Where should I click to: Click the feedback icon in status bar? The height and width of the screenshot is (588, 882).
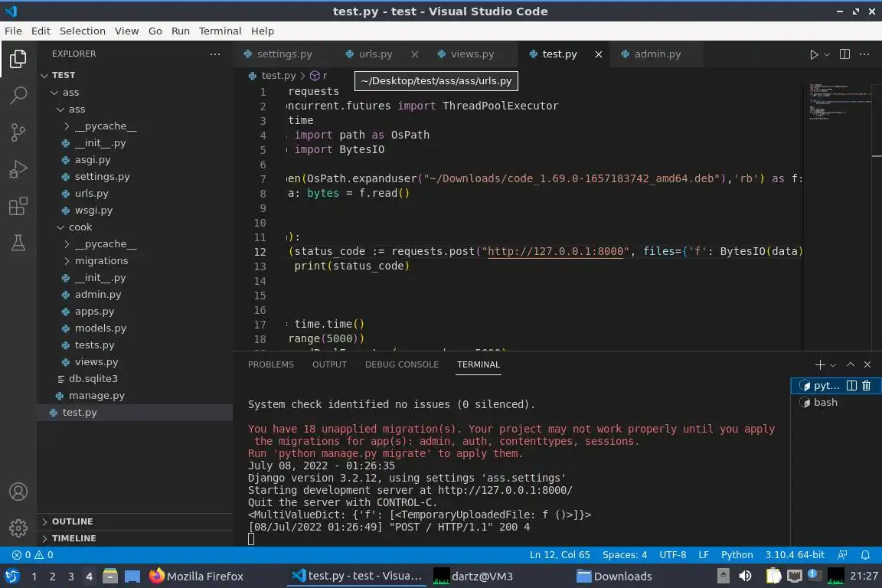tap(842, 555)
